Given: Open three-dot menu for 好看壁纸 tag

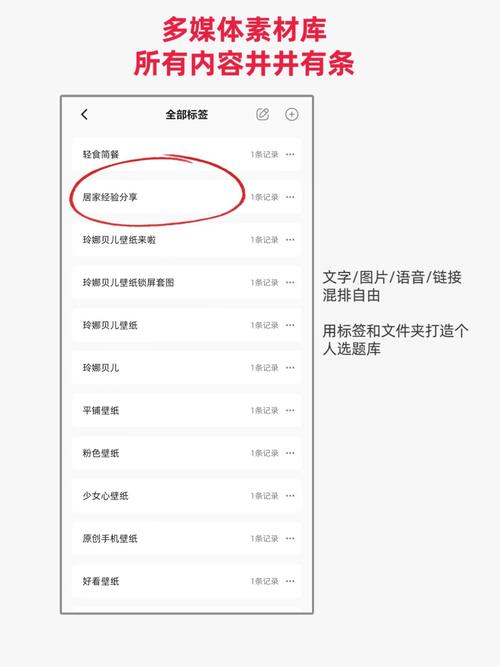Looking at the screenshot, I should click(290, 581).
